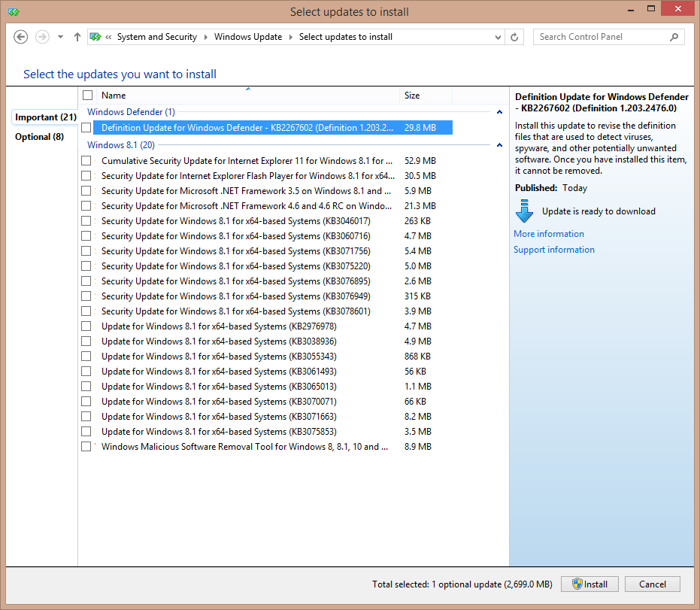This screenshot has width=700, height=610.
Task: Click the blue download arrow icon
Action: [x=525, y=211]
